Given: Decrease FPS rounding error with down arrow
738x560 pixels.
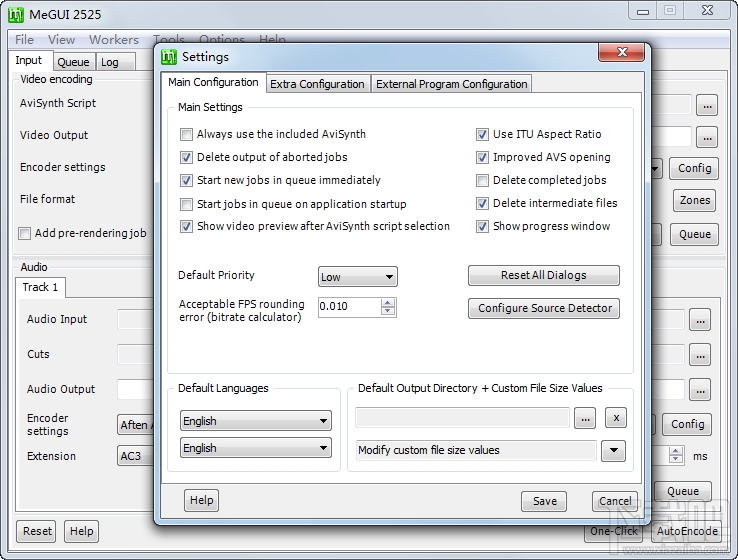Looking at the screenshot, I should pyautogui.click(x=388, y=311).
